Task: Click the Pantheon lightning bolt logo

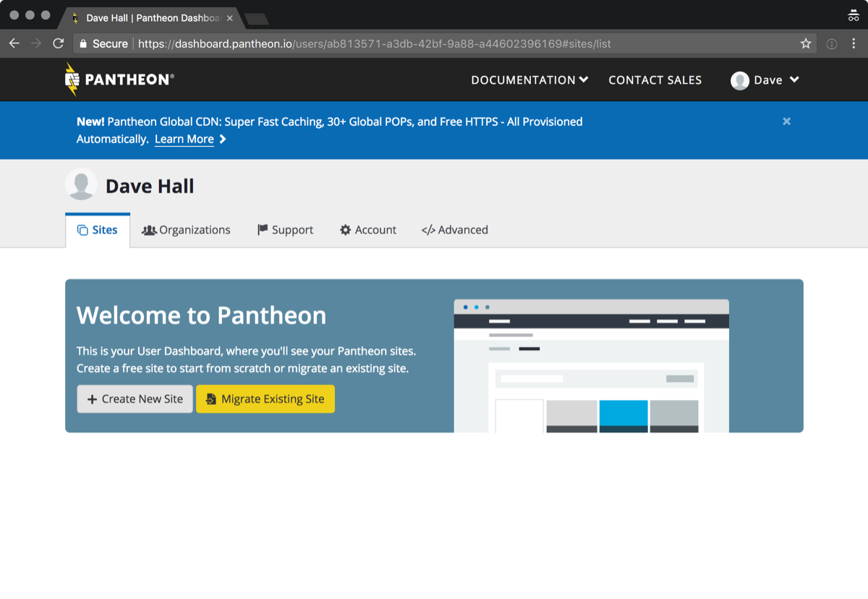Action: click(72, 80)
